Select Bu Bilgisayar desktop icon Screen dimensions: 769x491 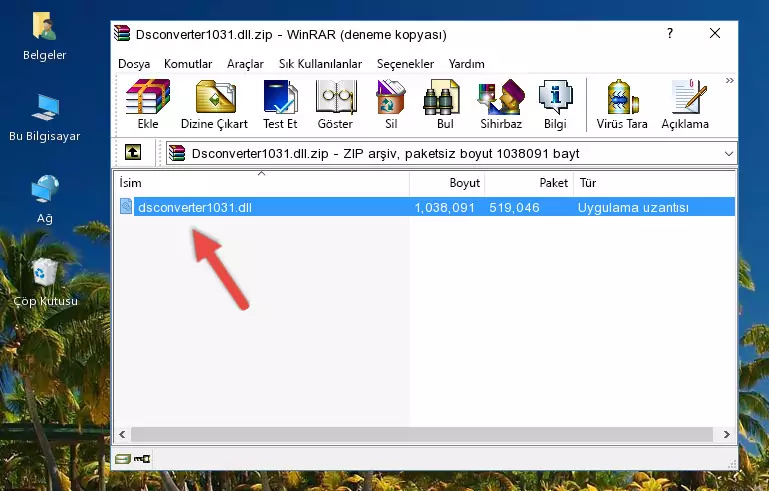(x=45, y=118)
